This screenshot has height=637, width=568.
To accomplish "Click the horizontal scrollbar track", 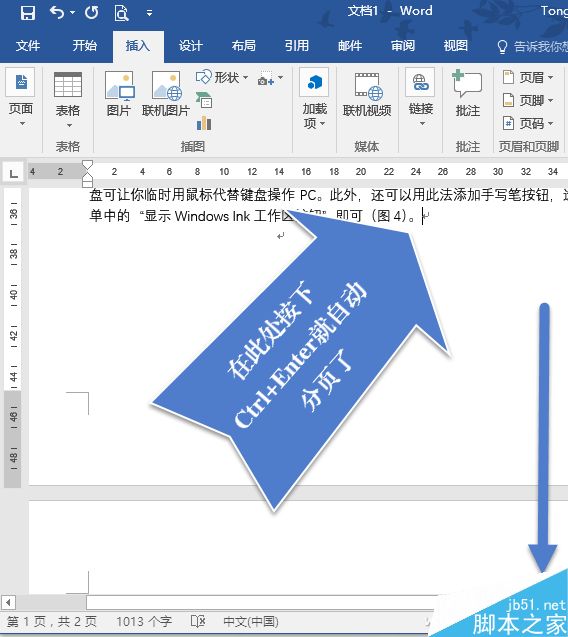I will pos(260,602).
